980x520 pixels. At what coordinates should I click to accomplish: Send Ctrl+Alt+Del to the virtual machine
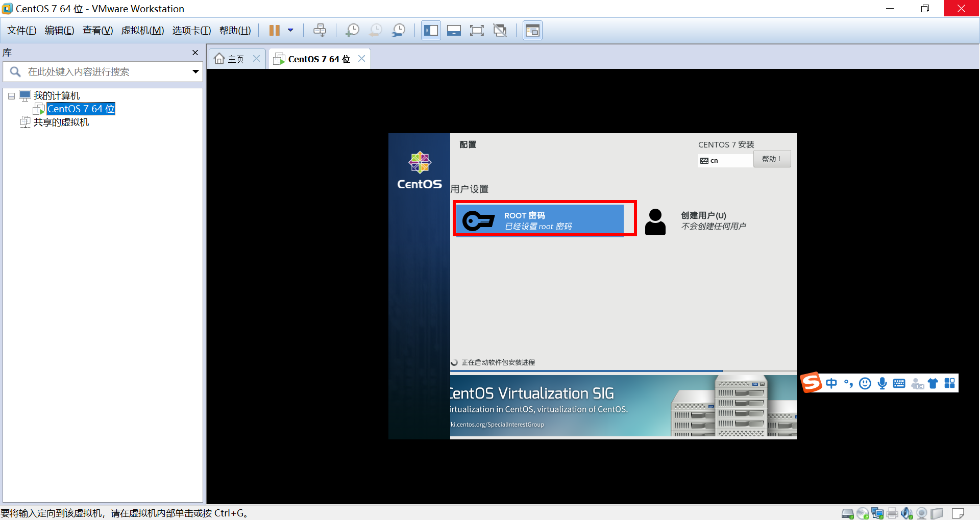pyautogui.click(x=320, y=31)
